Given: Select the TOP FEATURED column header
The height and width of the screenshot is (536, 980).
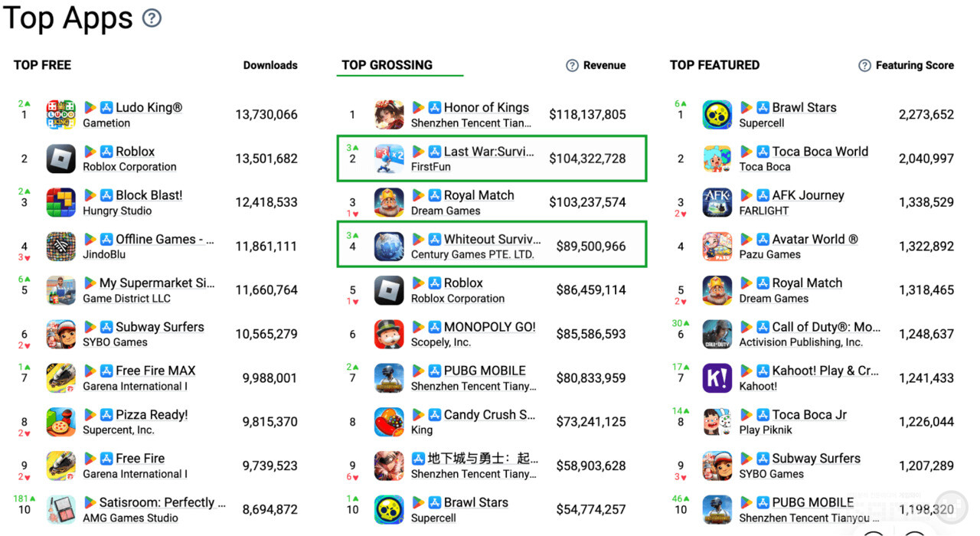Looking at the screenshot, I should coord(714,65).
